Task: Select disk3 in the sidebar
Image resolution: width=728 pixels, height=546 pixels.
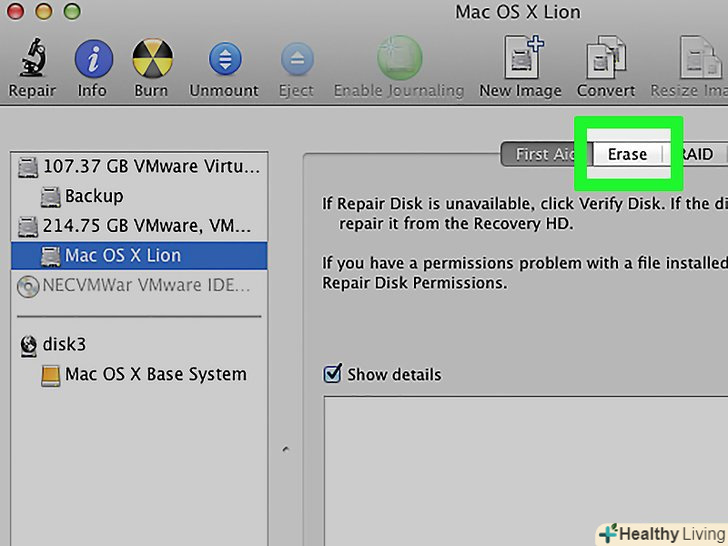Action: click(x=64, y=345)
